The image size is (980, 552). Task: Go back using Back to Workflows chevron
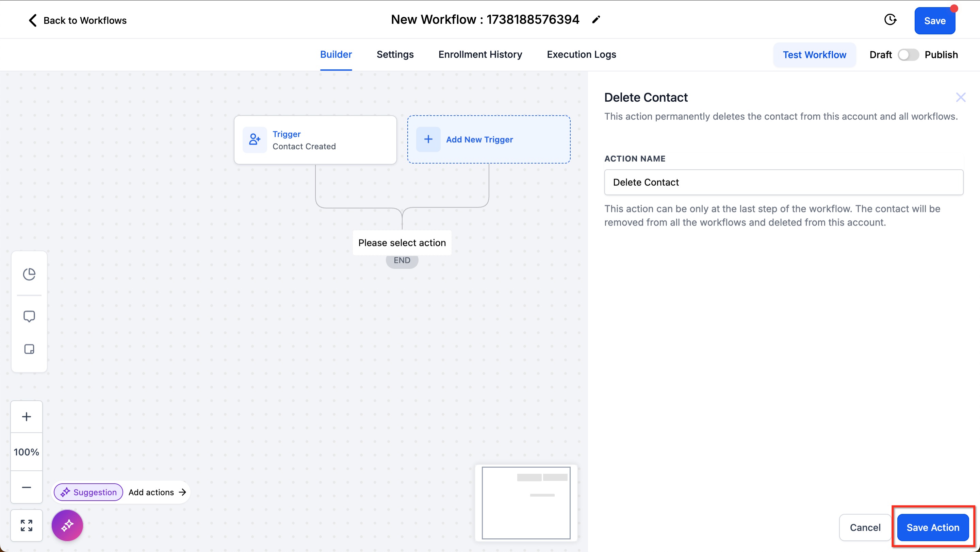33,20
